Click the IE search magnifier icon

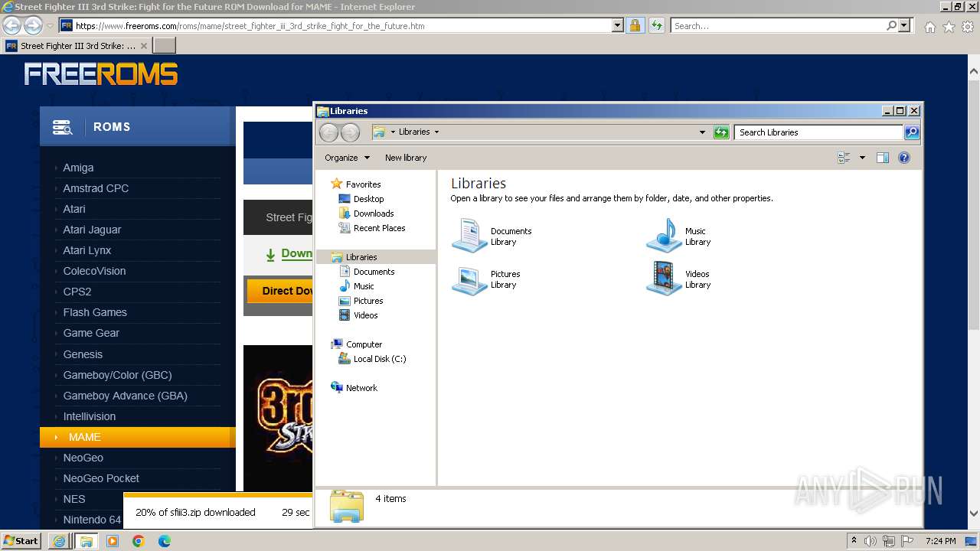click(891, 25)
